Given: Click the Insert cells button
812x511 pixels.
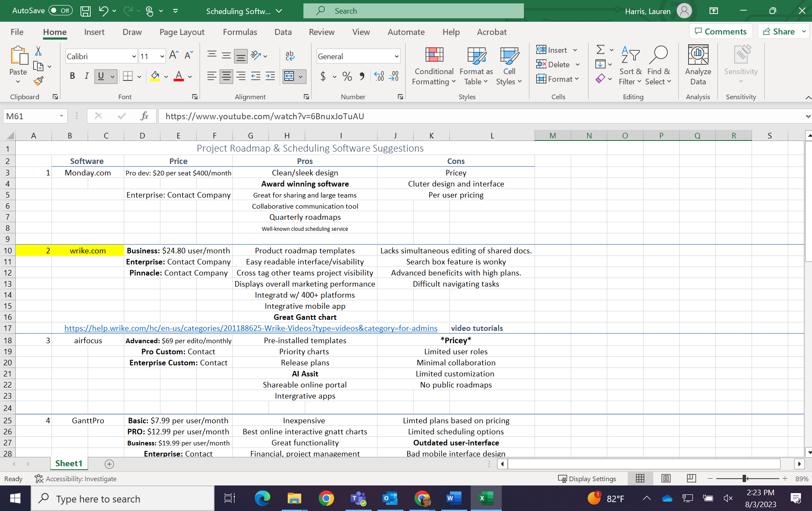Looking at the screenshot, I should [552, 50].
